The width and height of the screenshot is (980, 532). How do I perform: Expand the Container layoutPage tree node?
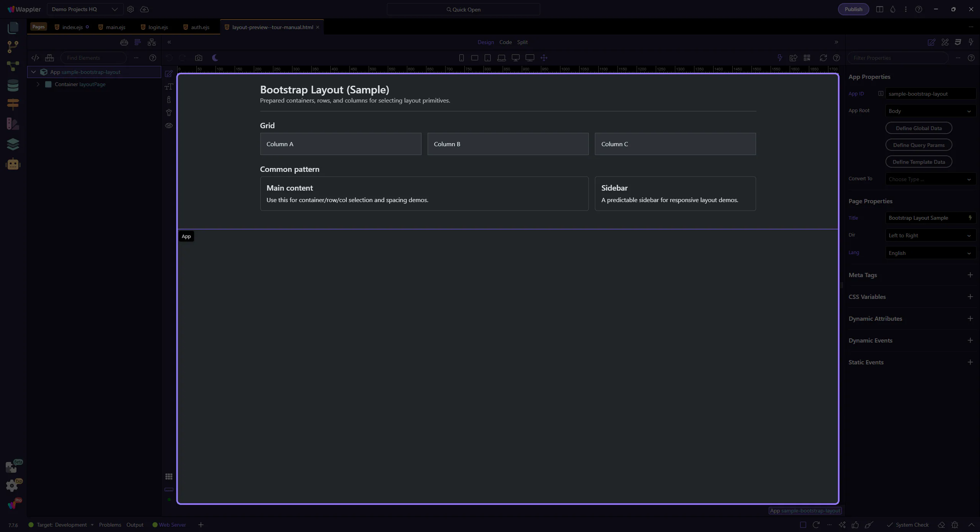pyautogui.click(x=38, y=84)
